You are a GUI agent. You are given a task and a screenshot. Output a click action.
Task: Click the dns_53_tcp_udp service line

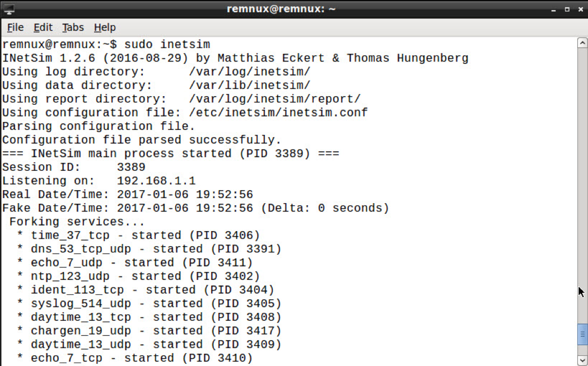pos(149,249)
